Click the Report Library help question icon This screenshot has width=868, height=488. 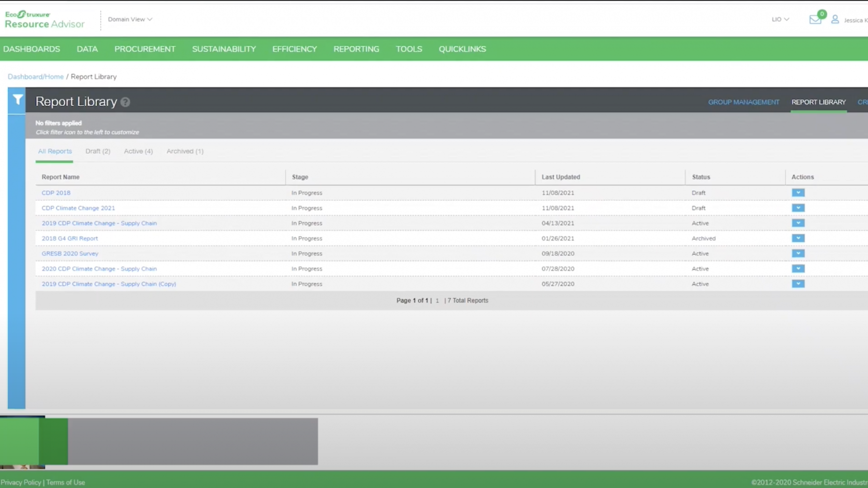point(125,102)
